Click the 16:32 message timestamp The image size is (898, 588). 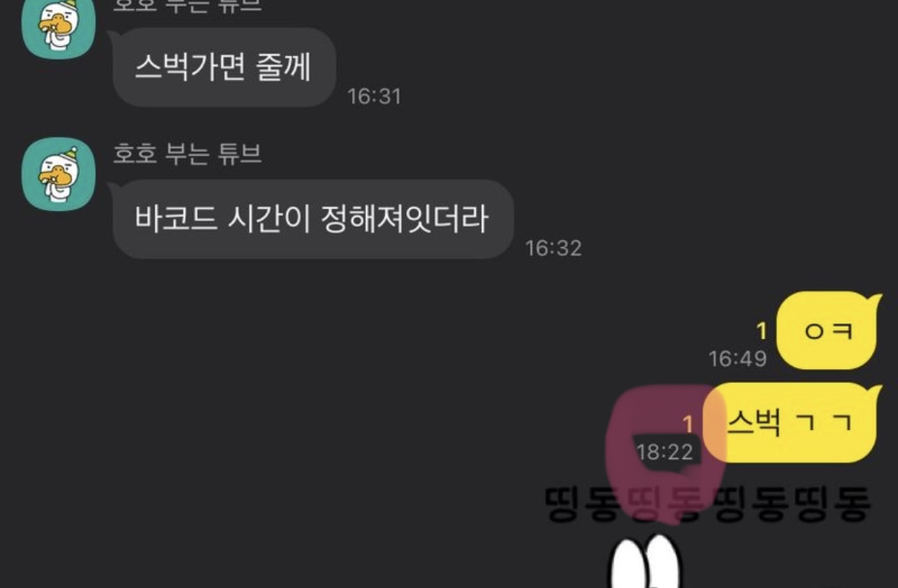[x=553, y=248]
